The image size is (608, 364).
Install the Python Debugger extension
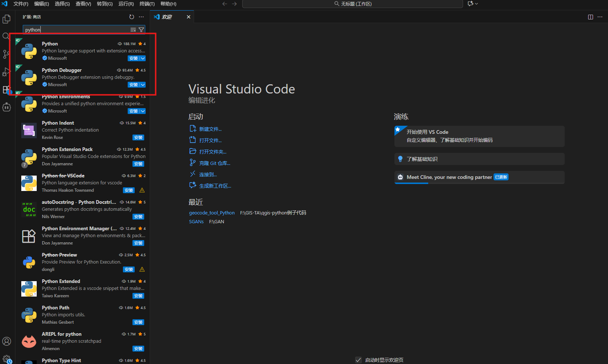coord(134,85)
